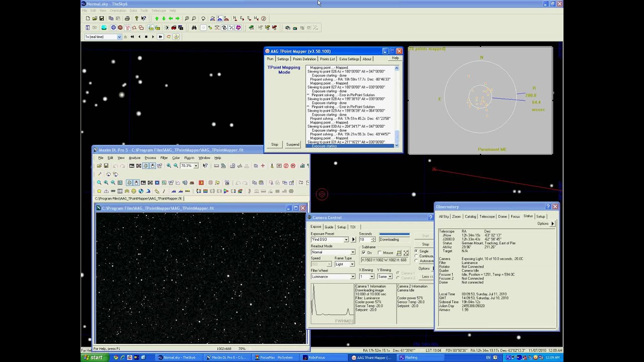Click the Save icon in MaxIm DL toolbar
644x362 pixels.
pyautogui.click(x=106, y=166)
